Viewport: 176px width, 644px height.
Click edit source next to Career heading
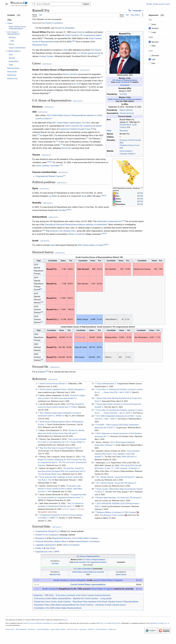47,64
